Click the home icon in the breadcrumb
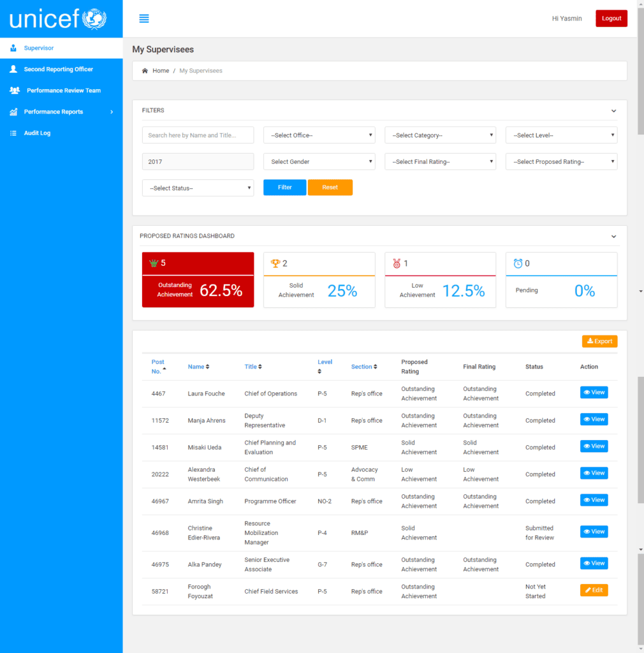Image resolution: width=644 pixels, height=653 pixels. [145, 70]
